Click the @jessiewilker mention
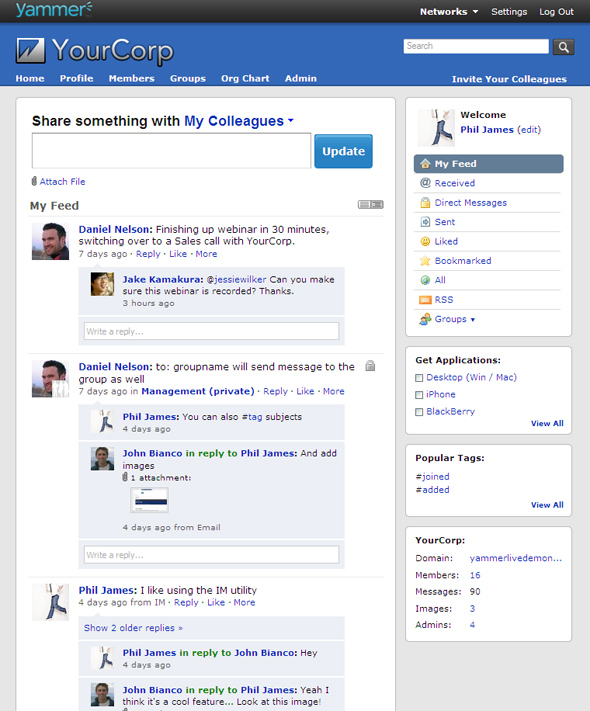Screen dimensions: 590x711 [x=236, y=279]
